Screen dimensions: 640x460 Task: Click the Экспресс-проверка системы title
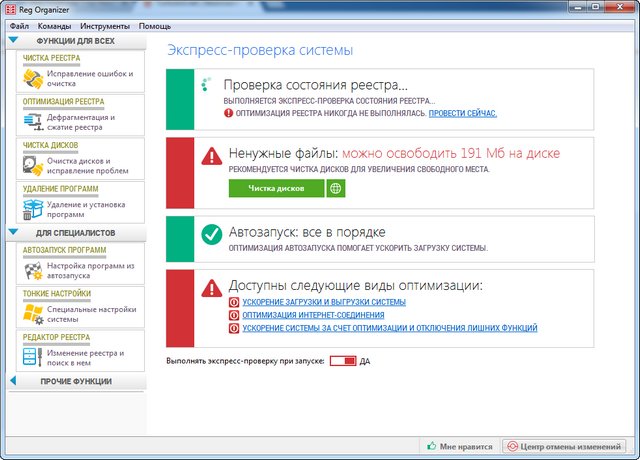click(x=260, y=50)
